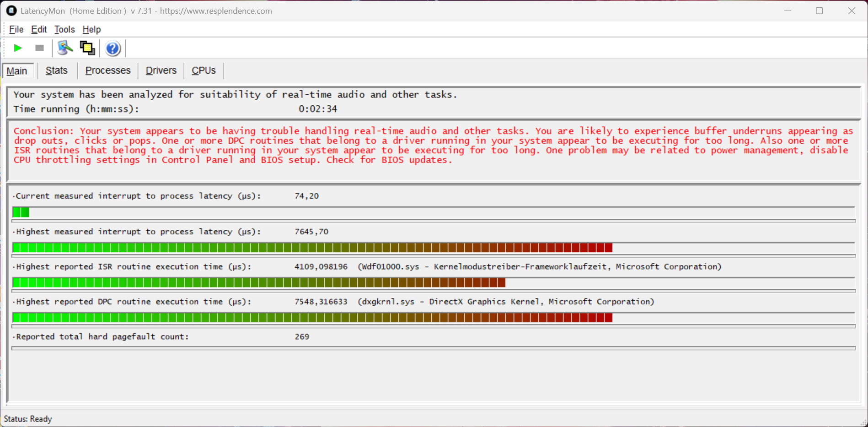Image resolution: width=868 pixels, height=427 pixels.
Task: Click the toolbar drag handle grip
Action: [x=5, y=48]
